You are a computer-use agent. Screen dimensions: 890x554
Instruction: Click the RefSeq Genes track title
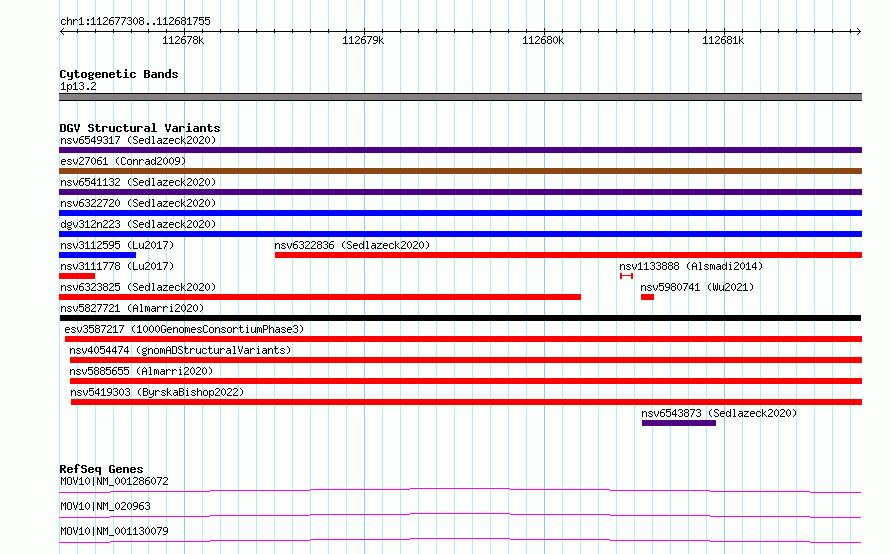point(101,469)
